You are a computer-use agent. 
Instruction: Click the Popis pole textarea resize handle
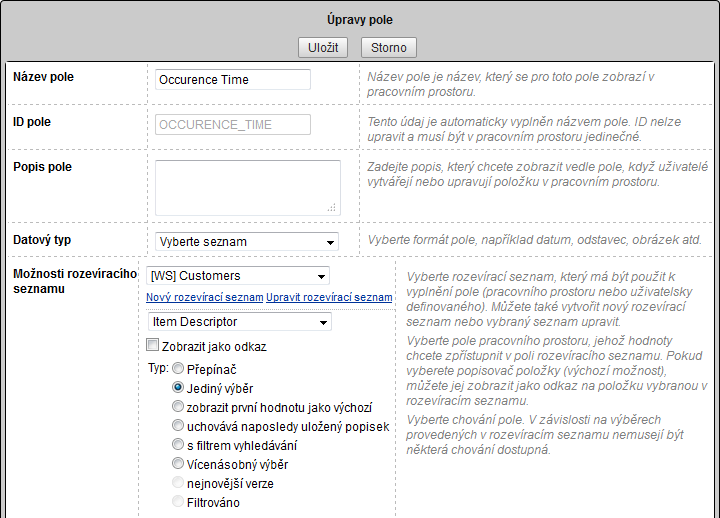click(333, 207)
